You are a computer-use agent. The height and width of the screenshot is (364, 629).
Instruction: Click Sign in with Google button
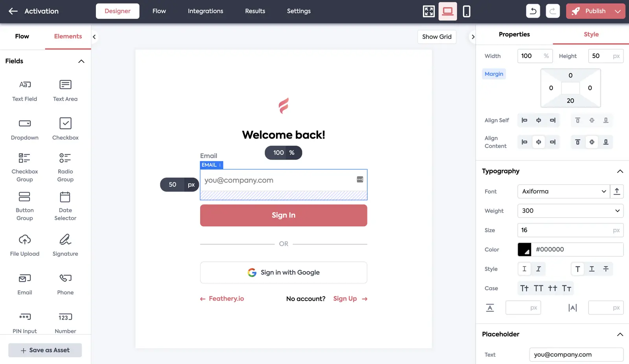[283, 272]
